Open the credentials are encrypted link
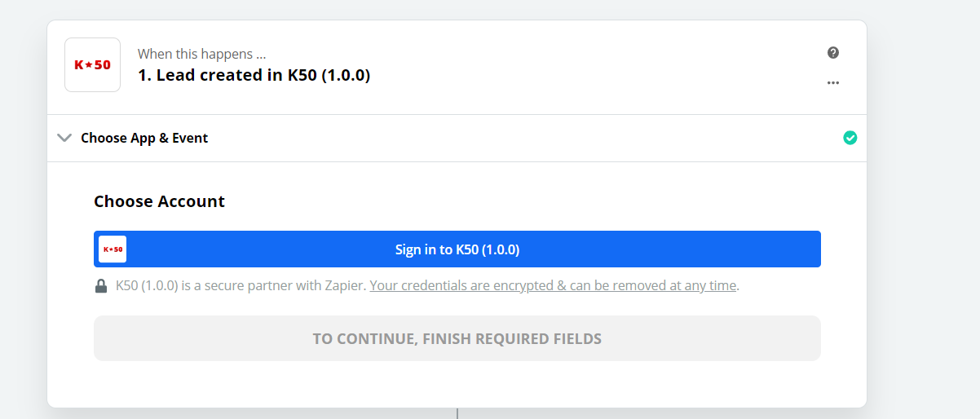 point(553,285)
